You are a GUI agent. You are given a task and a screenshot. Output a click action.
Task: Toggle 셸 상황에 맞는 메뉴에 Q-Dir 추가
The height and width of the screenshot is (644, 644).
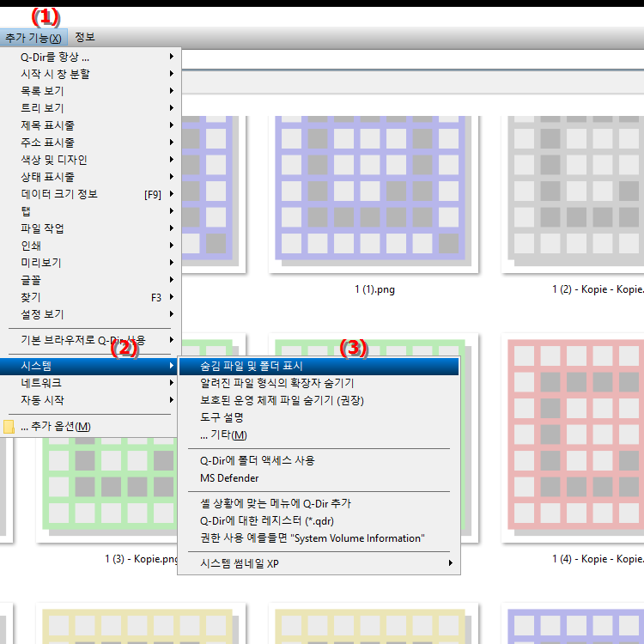pyautogui.click(x=319, y=503)
